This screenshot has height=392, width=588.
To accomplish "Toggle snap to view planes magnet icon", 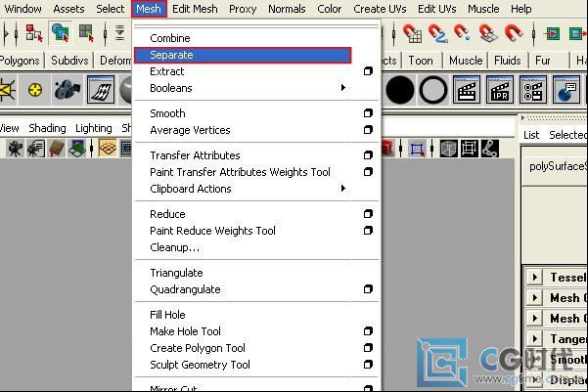I will (488, 33).
